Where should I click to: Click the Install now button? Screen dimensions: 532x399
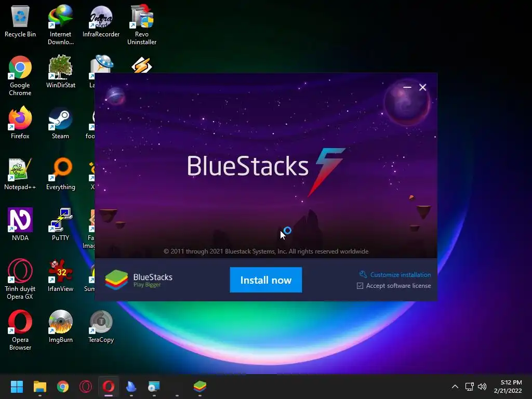(x=265, y=280)
